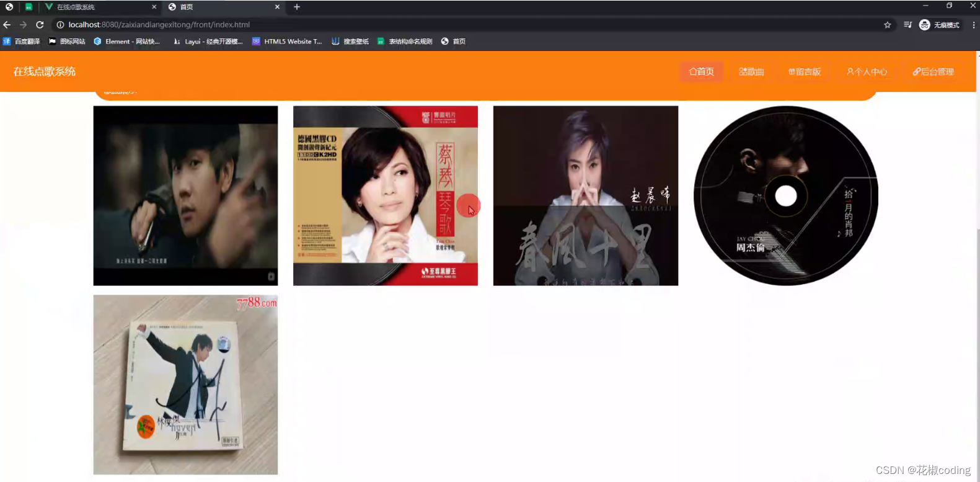Click the 在线点歌系统 site title

45,71
